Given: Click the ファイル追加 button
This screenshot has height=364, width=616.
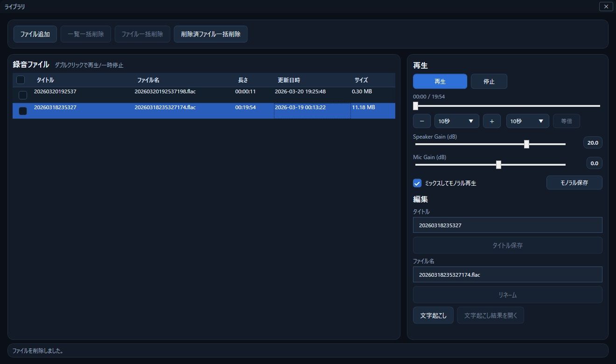Looking at the screenshot, I should [x=35, y=34].
